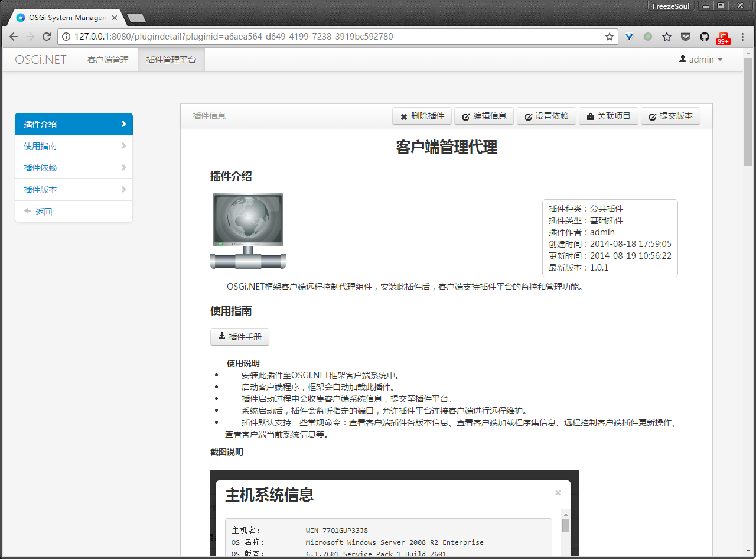Bookmark this page with the address bar star
Image resolution: width=756 pixels, height=559 pixels.
[610, 37]
